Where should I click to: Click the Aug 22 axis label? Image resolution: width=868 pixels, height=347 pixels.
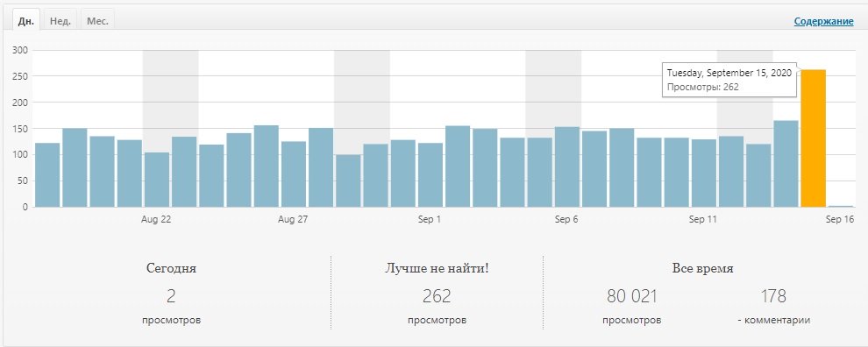tap(156, 220)
